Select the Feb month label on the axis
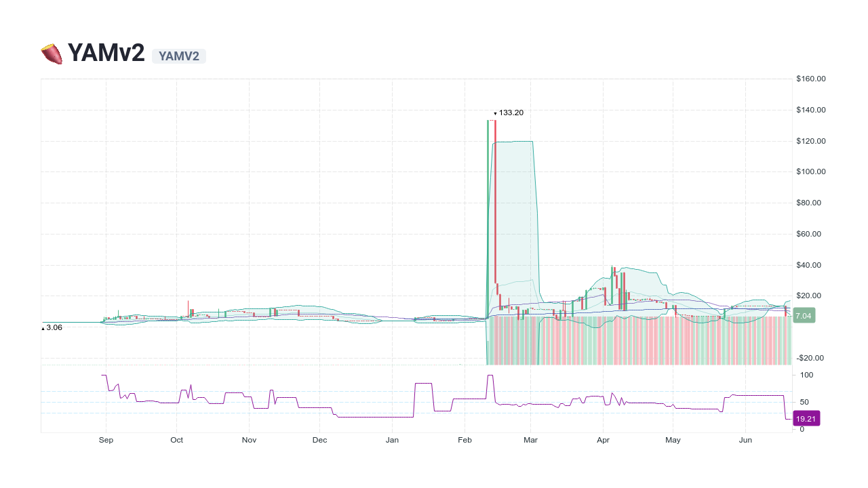Viewport: 868px width, 488px height. (465, 440)
